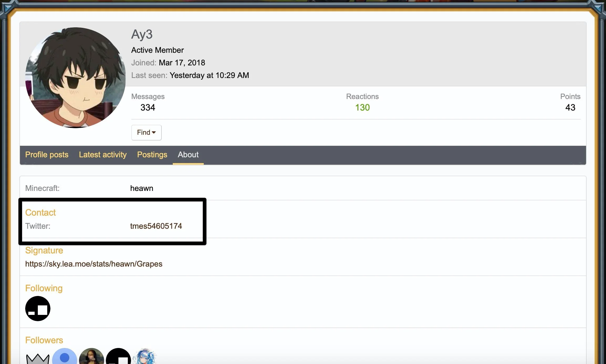Go to the Postings tab
The image size is (606, 364).
[x=152, y=155]
